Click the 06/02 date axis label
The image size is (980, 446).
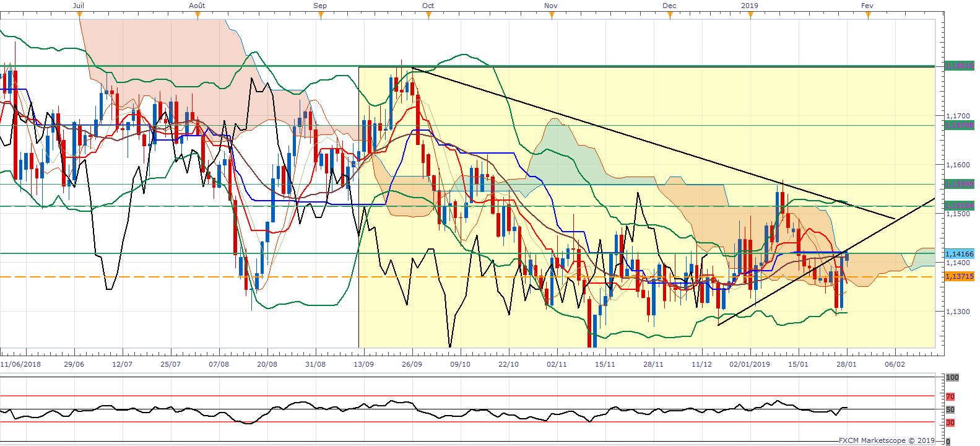(895, 364)
